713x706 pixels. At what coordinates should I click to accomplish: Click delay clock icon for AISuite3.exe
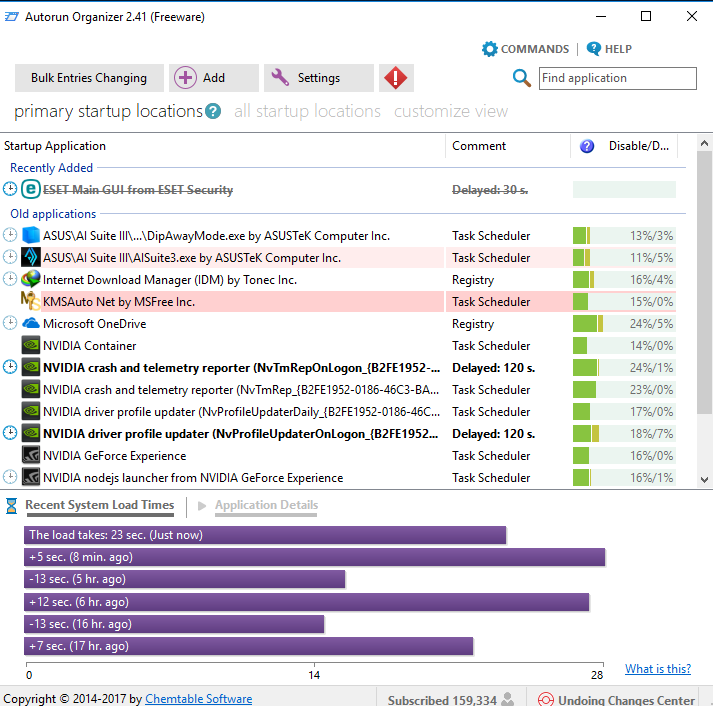10,257
